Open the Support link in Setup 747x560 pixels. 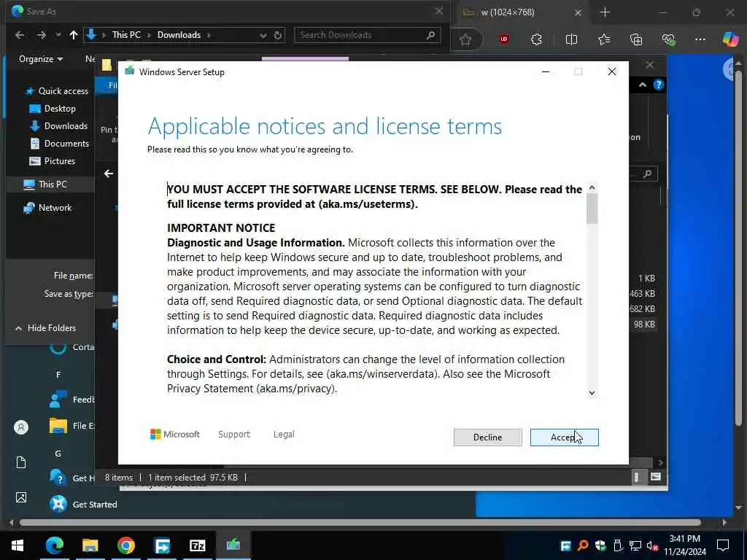point(234,435)
